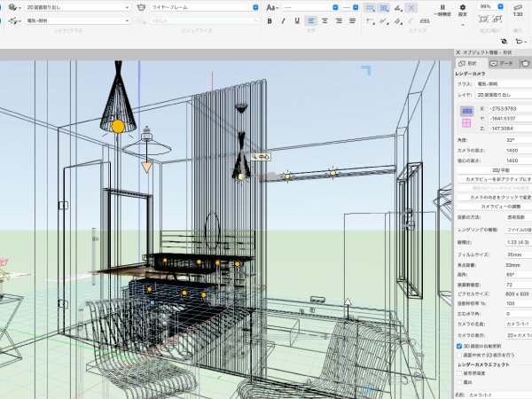Expand the chevron under snapping settings
The height and width of the screenshot is (399, 532).
click(463, 25)
